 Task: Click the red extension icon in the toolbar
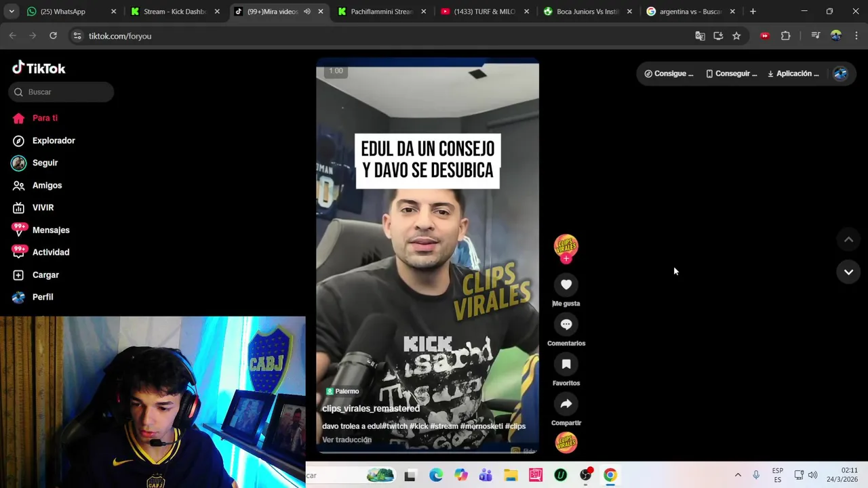[765, 36]
